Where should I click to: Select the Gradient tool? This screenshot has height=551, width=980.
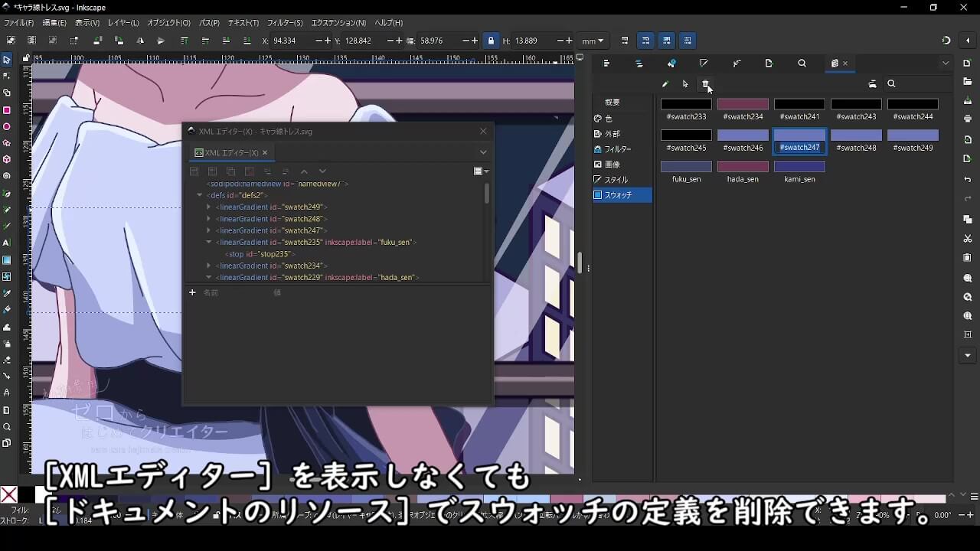7,260
